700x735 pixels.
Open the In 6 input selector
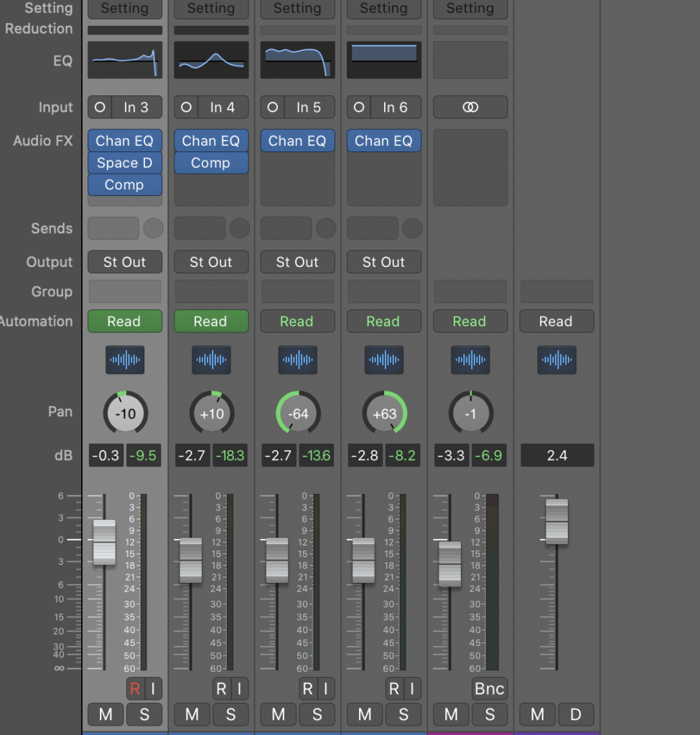[x=396, y=108]
